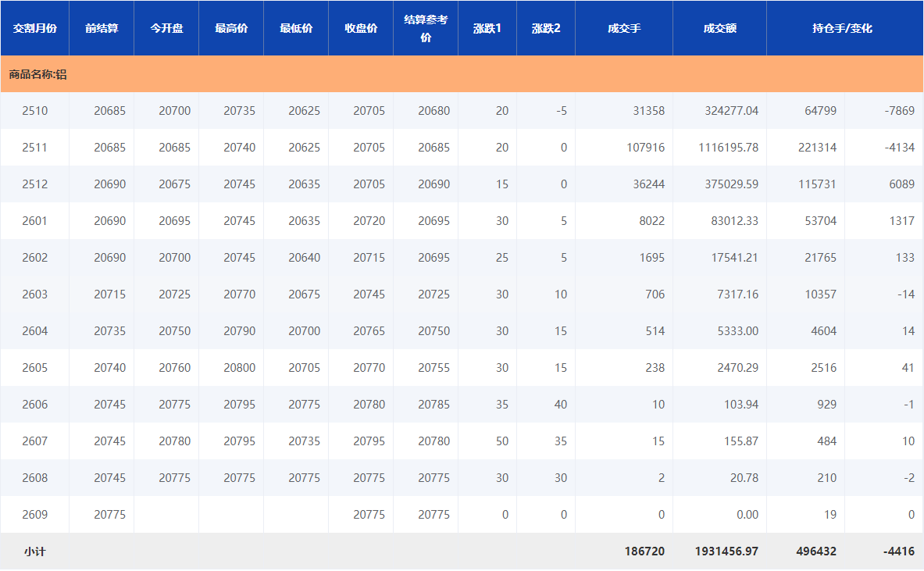Click the 20800 highest price cell
Image resolution: width=924 pixels, height=571 pixels.
[x=239, y=368]
